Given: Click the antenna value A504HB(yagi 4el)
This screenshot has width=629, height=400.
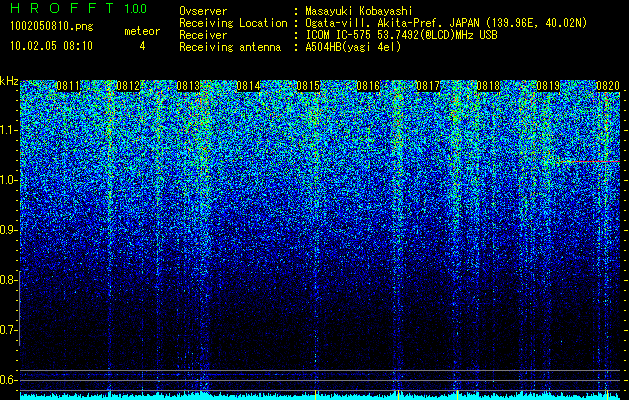Looking at the screenshot, I should click(x=353, y=47).
